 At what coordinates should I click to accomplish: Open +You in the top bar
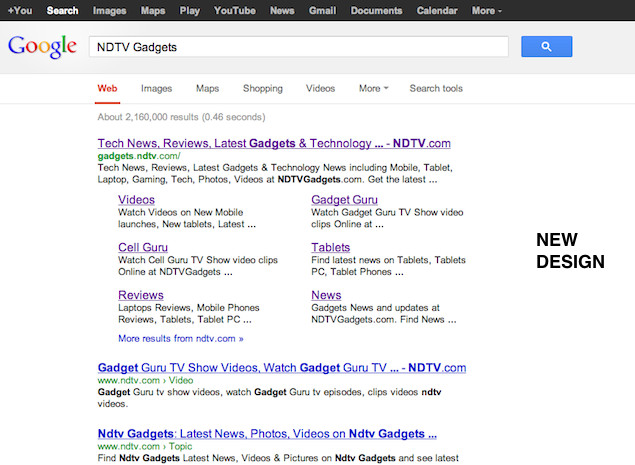(20, 11)
